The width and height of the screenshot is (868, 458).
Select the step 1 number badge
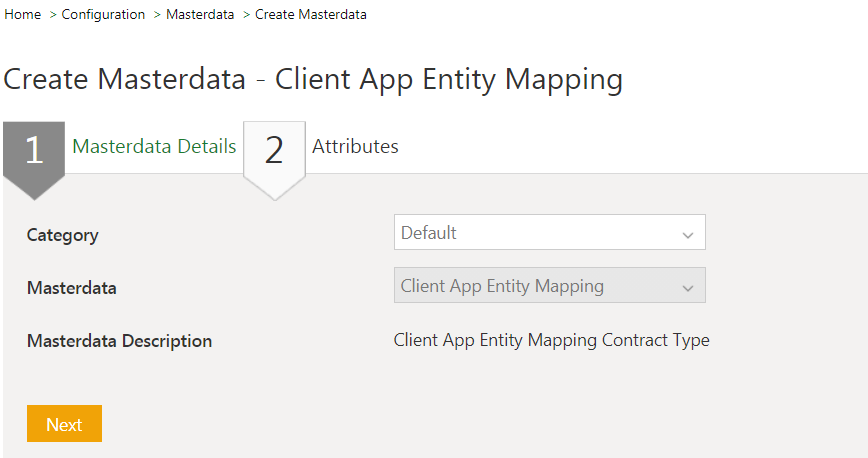tap(34, 150)
